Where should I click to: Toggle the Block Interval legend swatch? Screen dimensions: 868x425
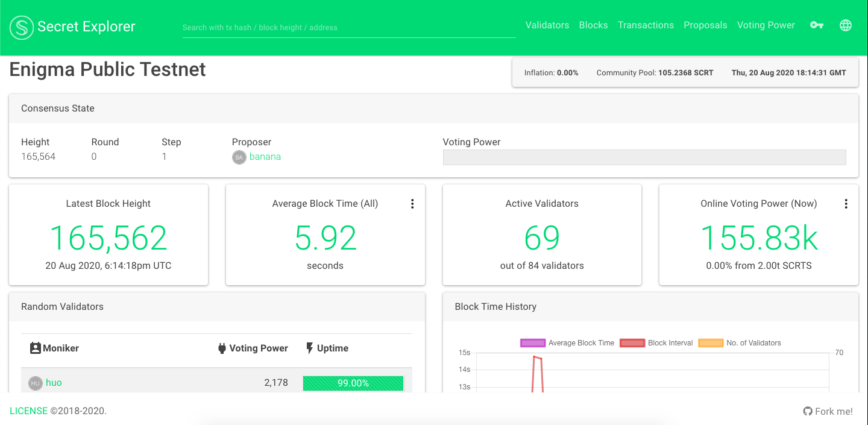tap(632, 343)
